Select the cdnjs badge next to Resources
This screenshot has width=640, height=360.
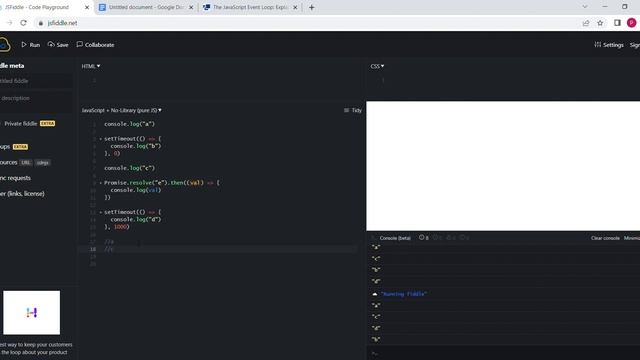(x=42, y=162)
